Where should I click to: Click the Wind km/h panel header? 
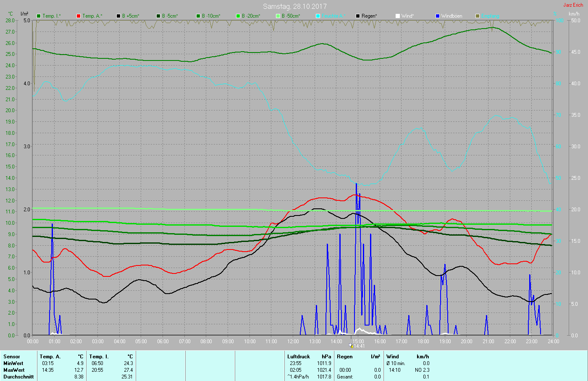[407, 357]
